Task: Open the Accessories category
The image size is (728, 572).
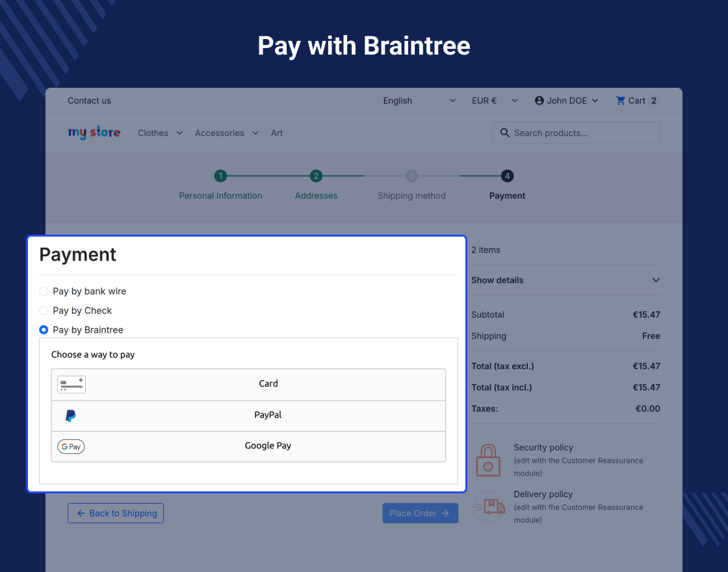Action: click(x=219, y=133)
